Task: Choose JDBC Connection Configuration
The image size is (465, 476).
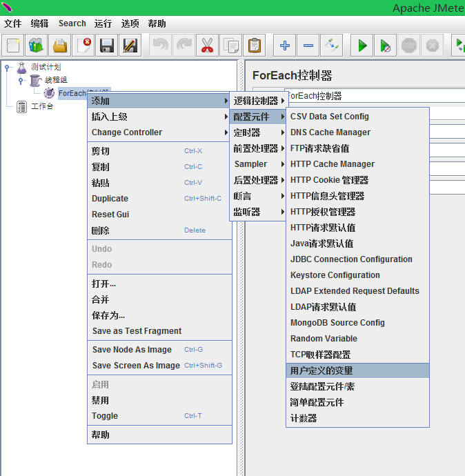Action: 357,259
